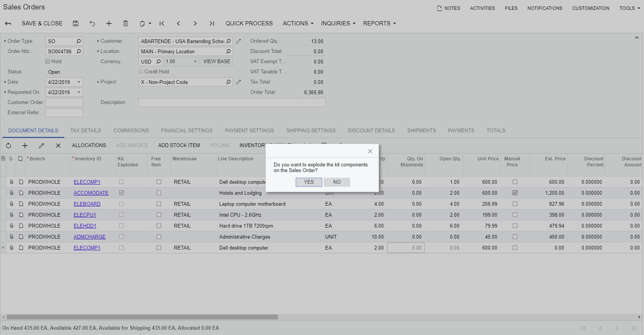Open Currency lookup magnifier
The image size is (644, 335).
(x=158, y=62)
